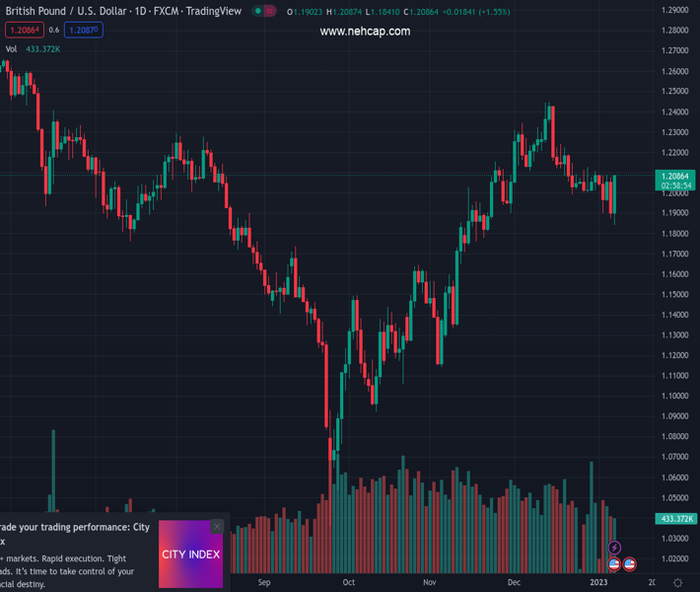The width and height of the screenshot is (700, 592).
Task: Select the Oct label on time axis
Action: 348,583
